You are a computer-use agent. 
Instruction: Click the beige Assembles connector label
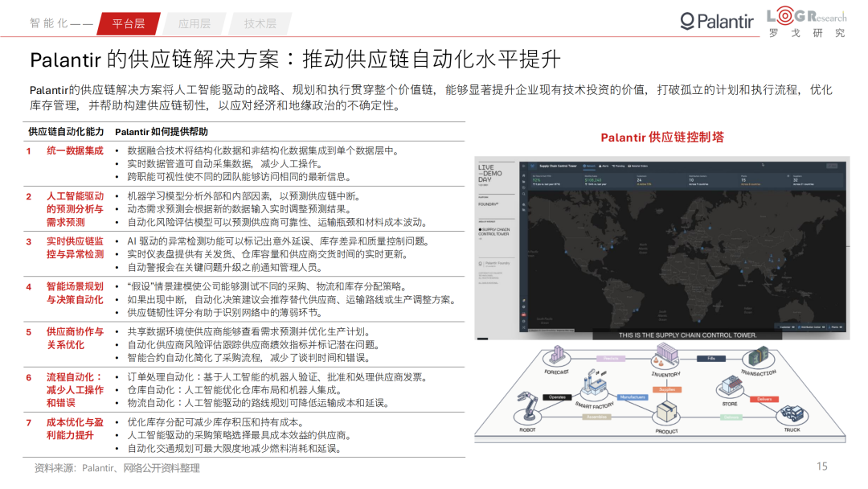coord(596,417)
